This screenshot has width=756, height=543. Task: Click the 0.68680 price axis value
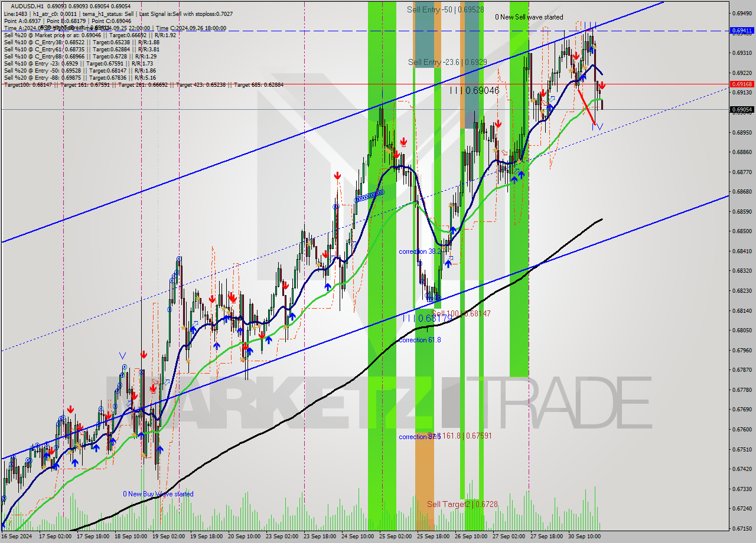coord(742,191)
